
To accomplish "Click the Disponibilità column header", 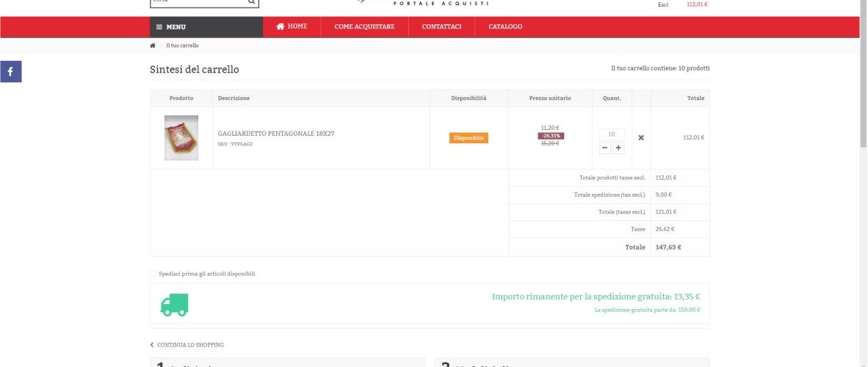I will coord(469,98).
